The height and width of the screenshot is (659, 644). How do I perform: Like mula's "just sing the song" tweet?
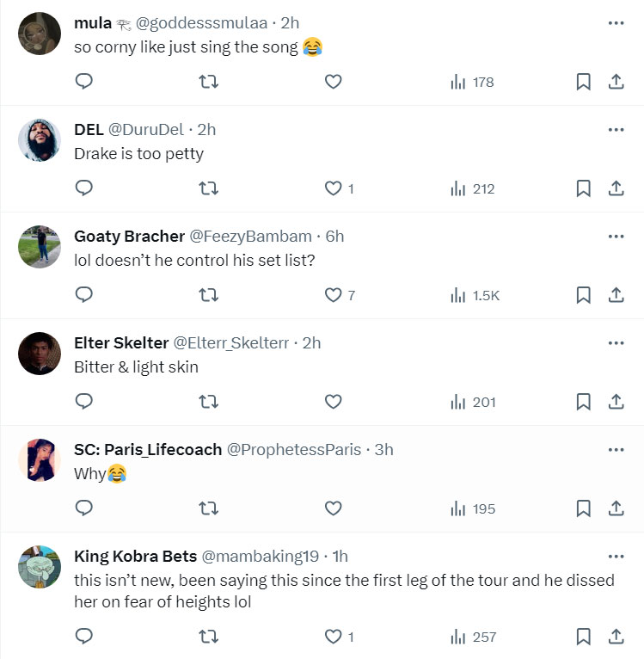coord(334,82)
